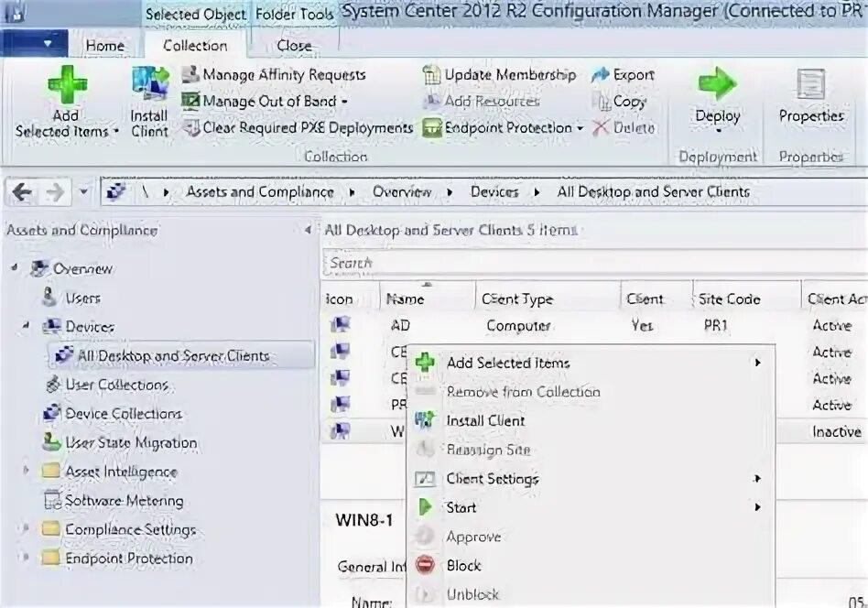The width and height of the screenshot is (868, 608).
Task: Choose Approve in the context menu
Action: 590,537
